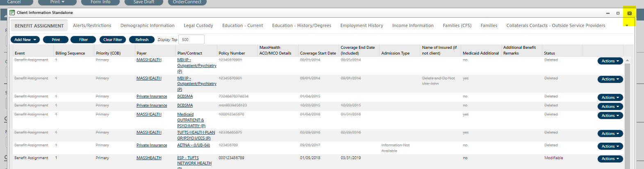The image size is (644, 169).
Task: Open the Add New dropdown
Action: 25,40
